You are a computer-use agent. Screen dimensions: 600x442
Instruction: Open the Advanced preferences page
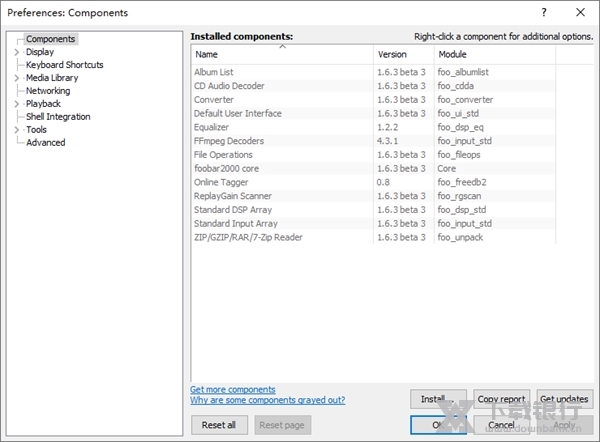click(x=46, y=142)
